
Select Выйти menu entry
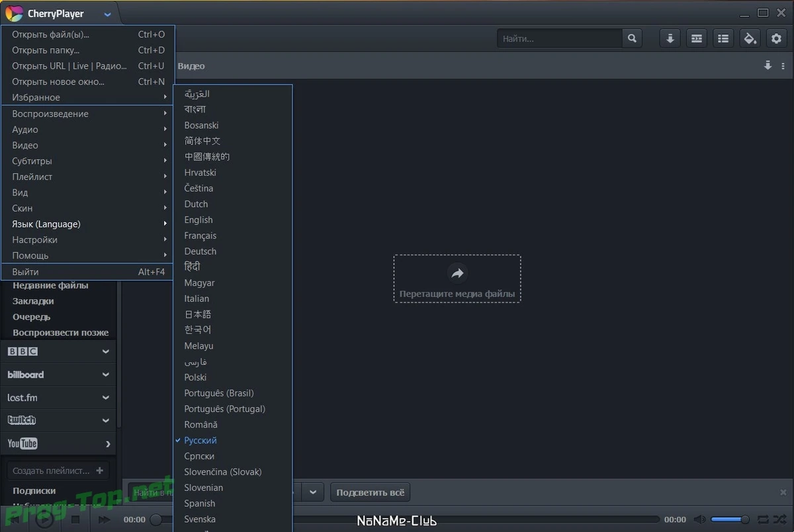pos(87,272)
